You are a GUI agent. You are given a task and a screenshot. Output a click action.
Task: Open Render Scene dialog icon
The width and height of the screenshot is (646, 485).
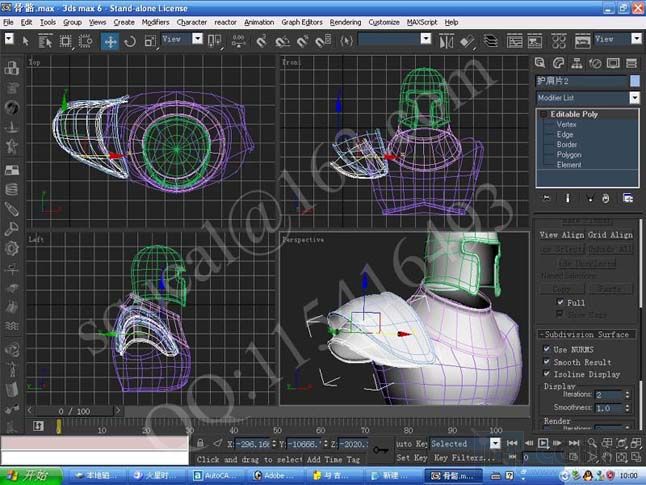point(582,41)
